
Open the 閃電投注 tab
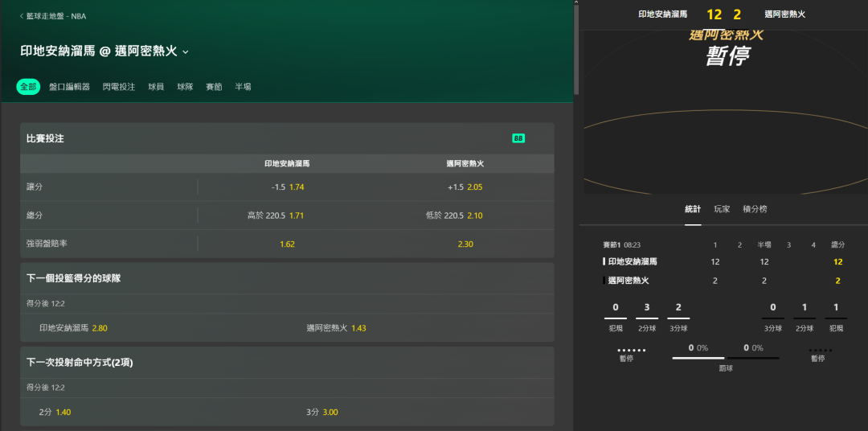119,87
